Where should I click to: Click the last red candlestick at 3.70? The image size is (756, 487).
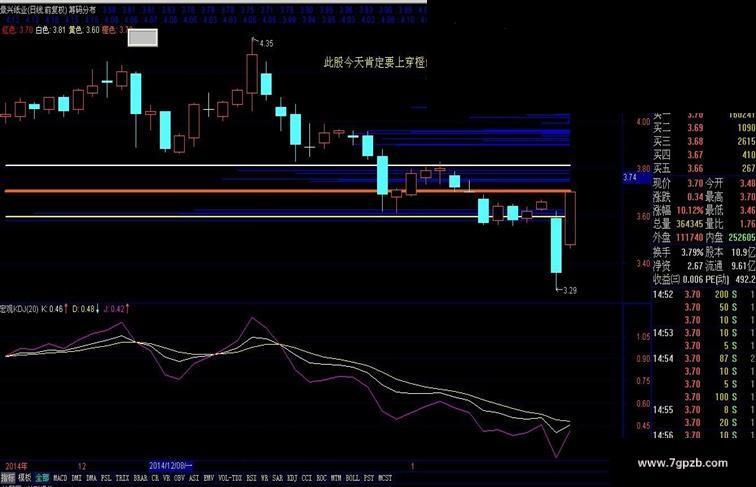(x=570, y=218)
